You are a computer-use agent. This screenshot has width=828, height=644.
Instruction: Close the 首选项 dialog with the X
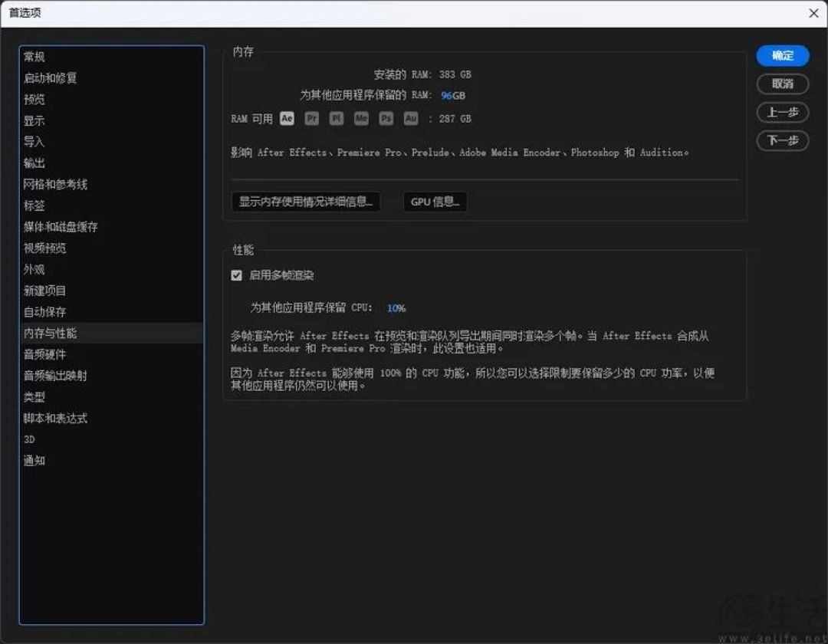(813, 13)
